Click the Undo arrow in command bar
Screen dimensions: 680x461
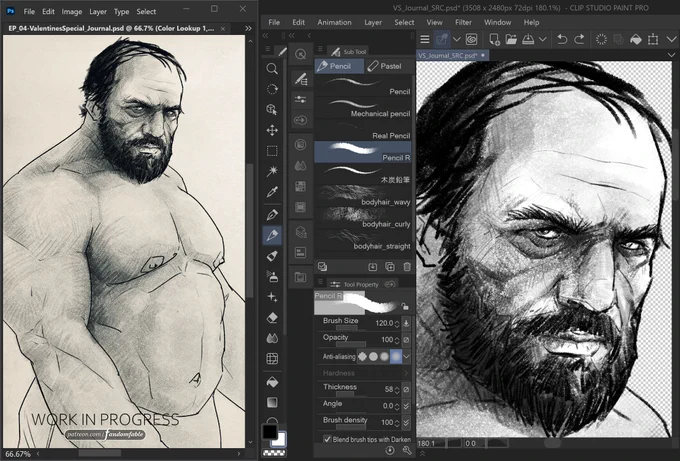[x=562, y=39]
